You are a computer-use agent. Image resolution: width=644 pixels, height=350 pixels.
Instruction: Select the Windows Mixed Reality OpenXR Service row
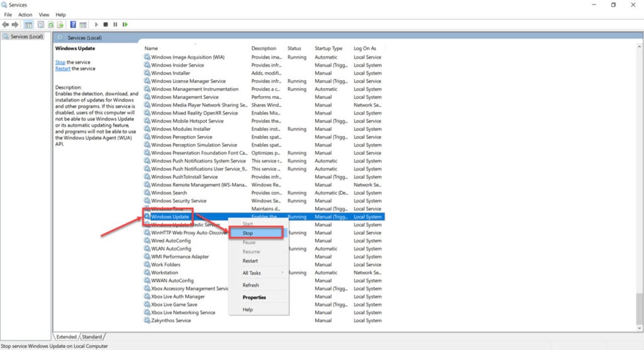264,113
